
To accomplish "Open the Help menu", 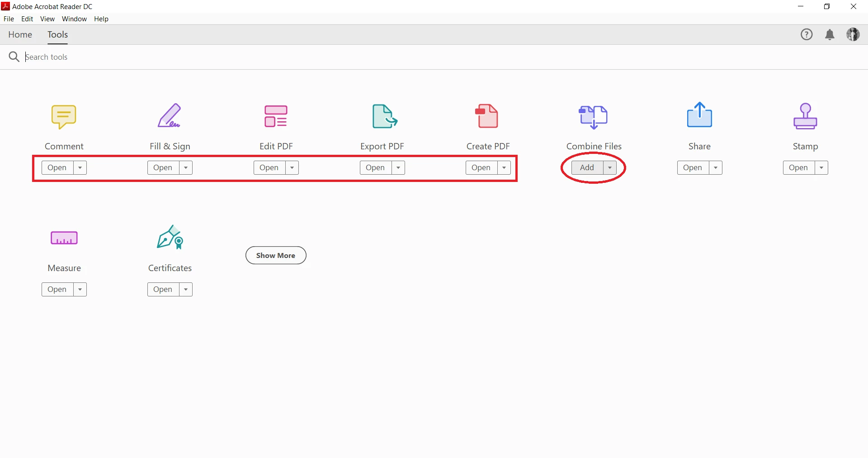I will [101, 19].
